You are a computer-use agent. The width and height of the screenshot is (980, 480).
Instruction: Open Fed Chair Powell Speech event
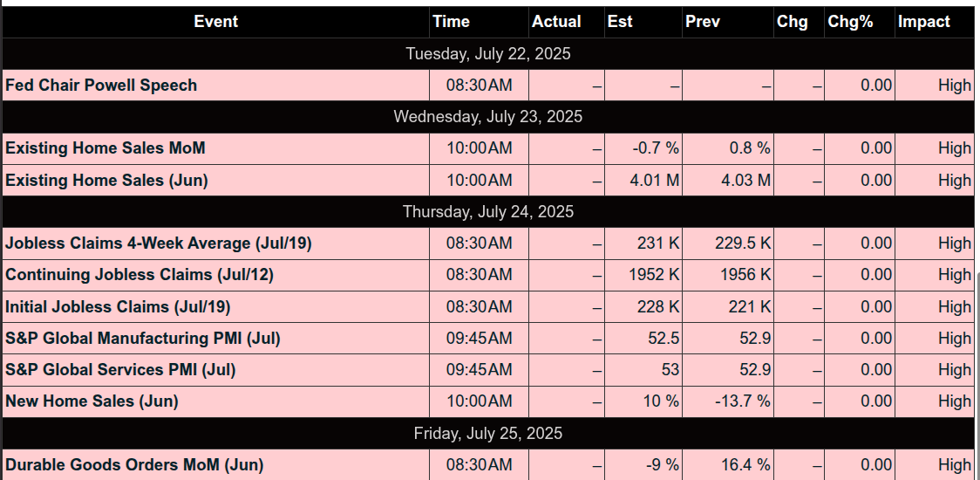click(101, 86)
